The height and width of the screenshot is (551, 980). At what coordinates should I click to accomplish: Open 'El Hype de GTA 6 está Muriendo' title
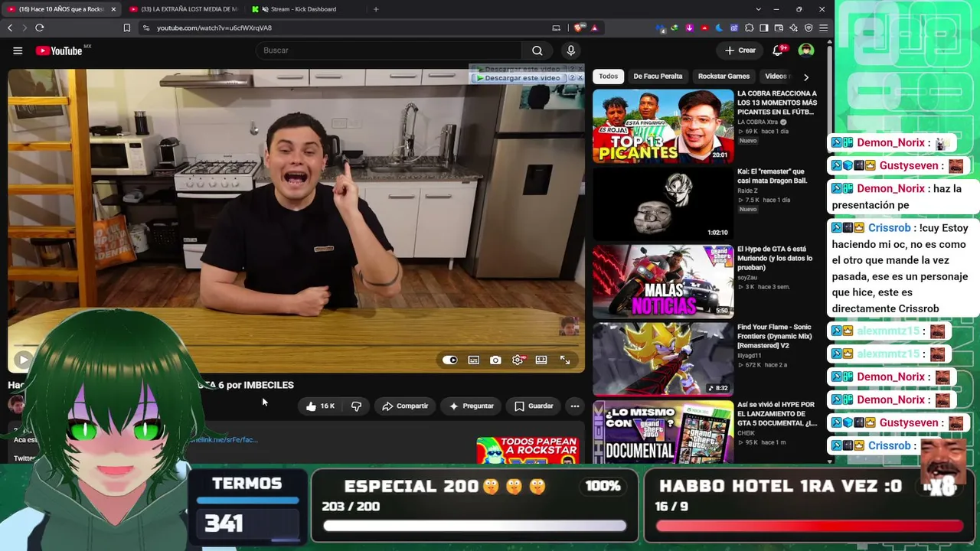775,258
